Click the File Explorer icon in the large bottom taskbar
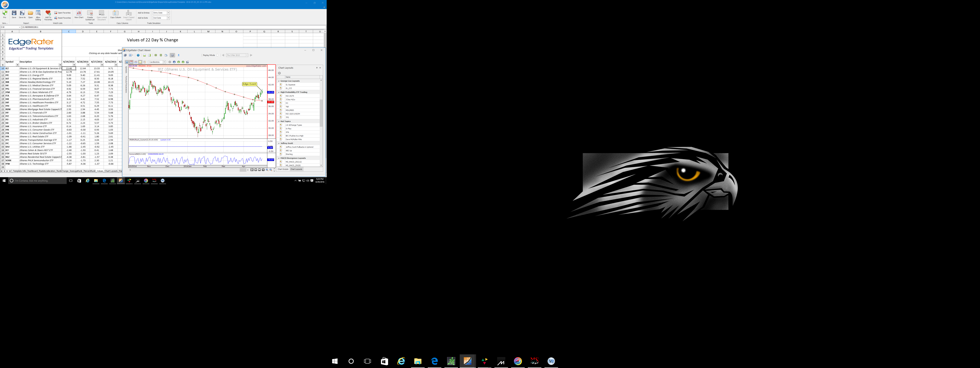980x368 pixels. [x=418, y=361]
